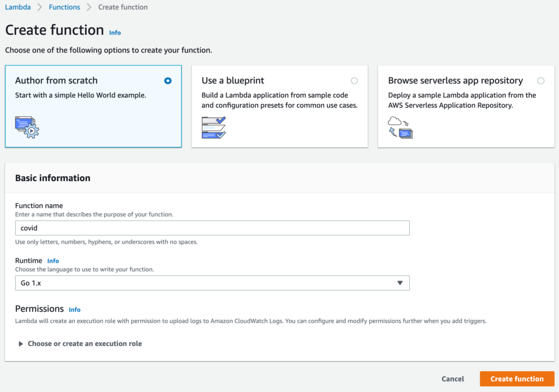559x392 pixels.
Task: Click the serverless app repository cloud icon
Action: 400,127
